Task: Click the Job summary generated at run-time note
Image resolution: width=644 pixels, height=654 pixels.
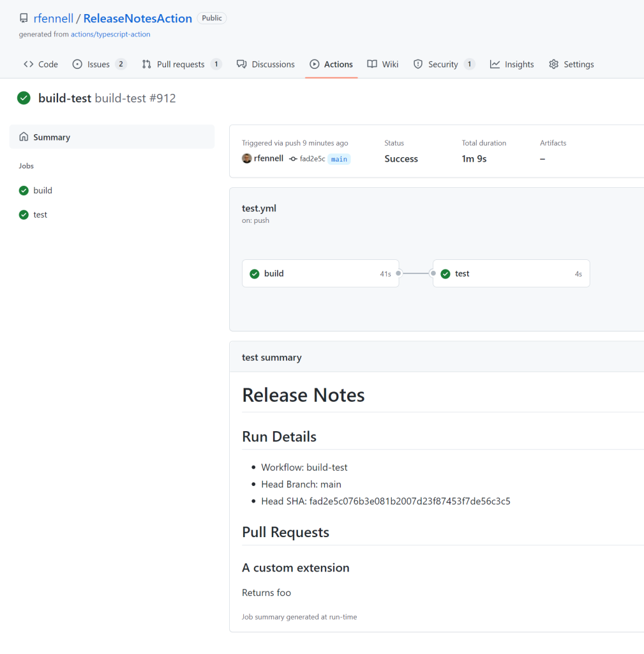Action: tap(299, 617)
